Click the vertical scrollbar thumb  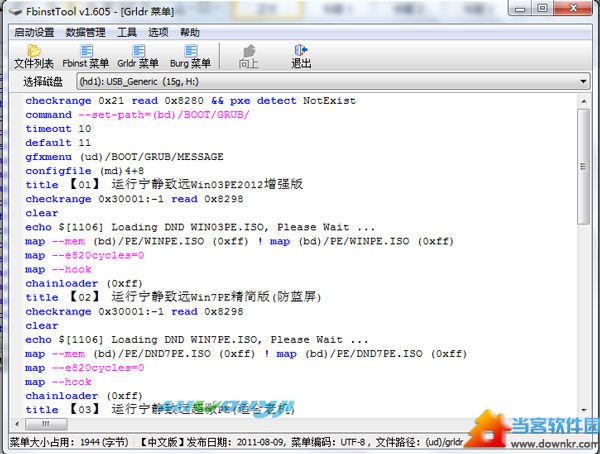[x=584, y=167]
